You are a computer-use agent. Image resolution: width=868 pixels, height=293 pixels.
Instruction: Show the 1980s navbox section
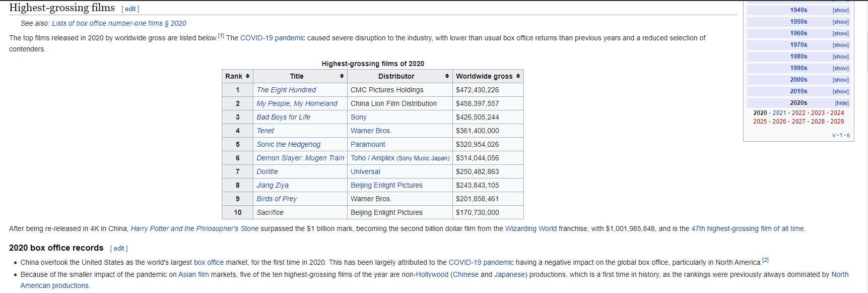tap(840, 56)
